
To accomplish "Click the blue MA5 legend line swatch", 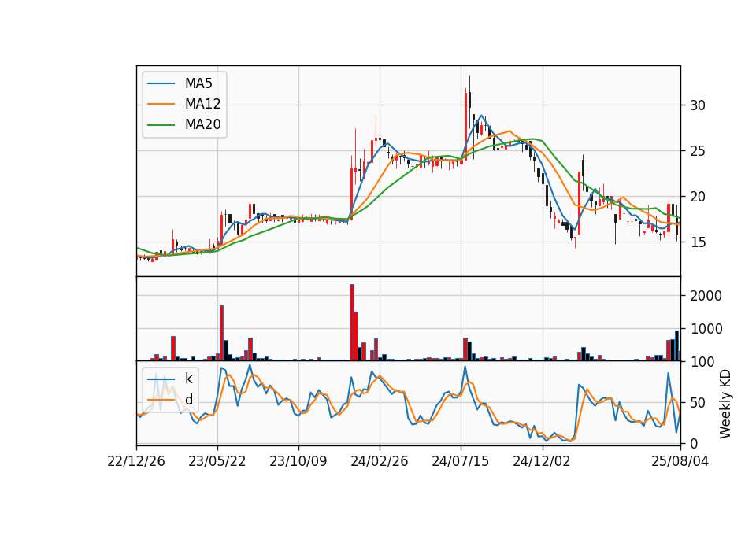I will click(161, 84).
